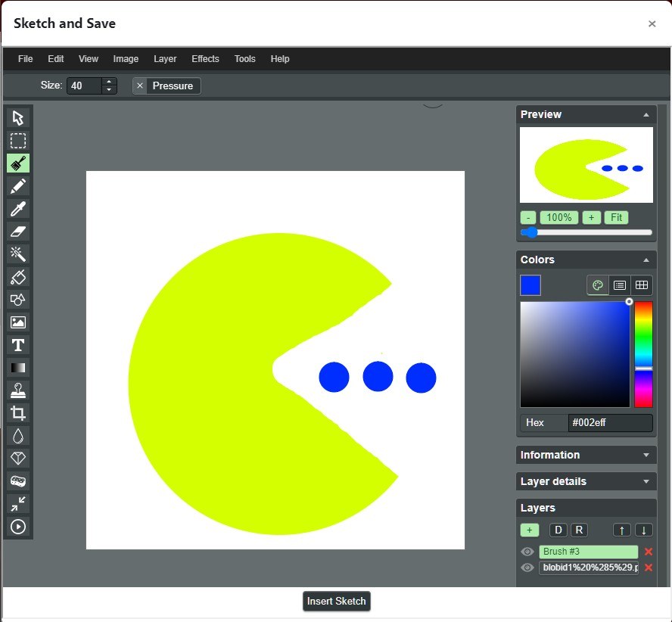Click the R layer button
The width and height of the screenshot is (672, 622).
579,530
